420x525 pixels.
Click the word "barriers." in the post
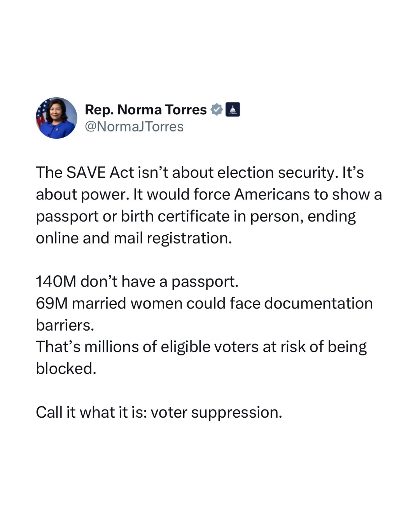point(65,325)
